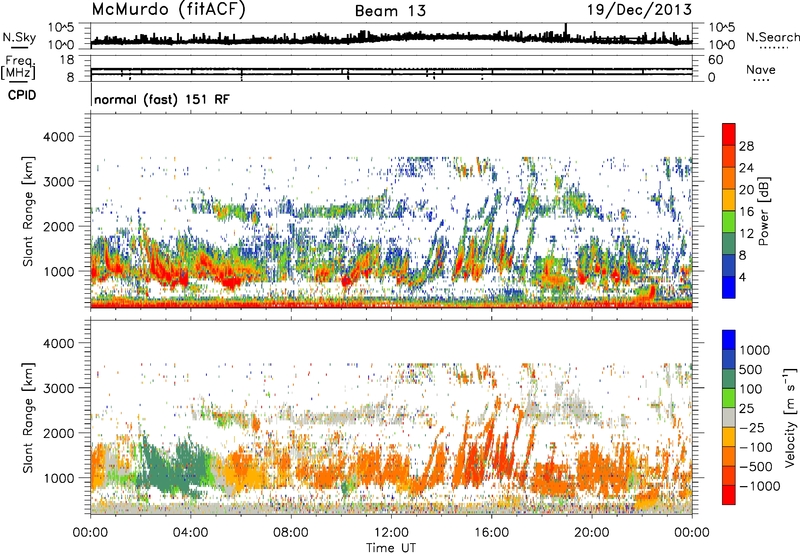Click the 60 tick on Nave axis
Viewport: 800px width, 554px height.
click(715, 60)
